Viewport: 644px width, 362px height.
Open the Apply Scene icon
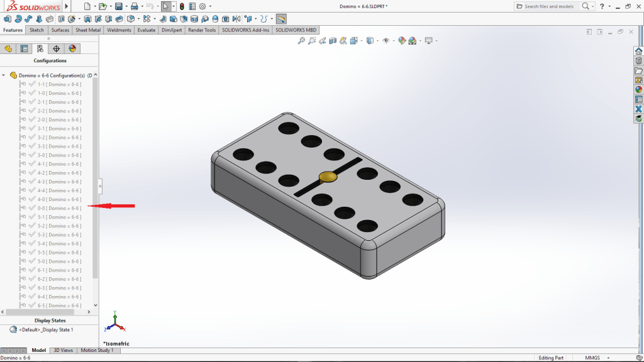(x=412, y=41)
